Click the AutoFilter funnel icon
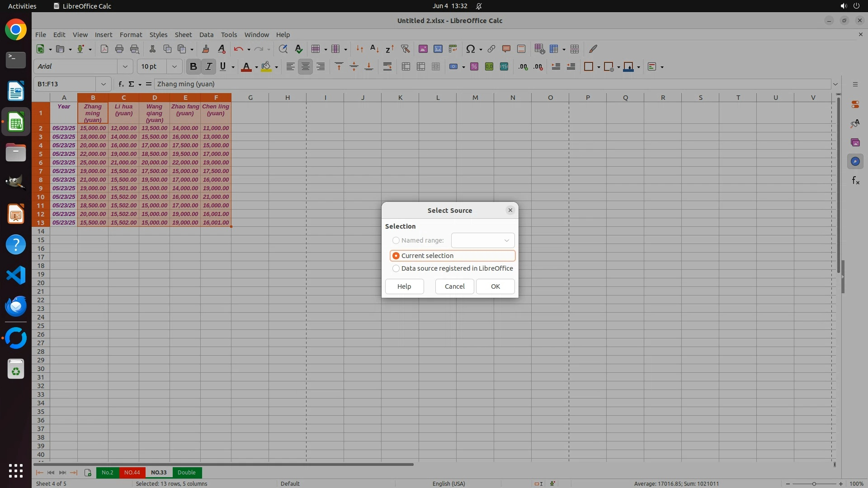 [405, 49]
